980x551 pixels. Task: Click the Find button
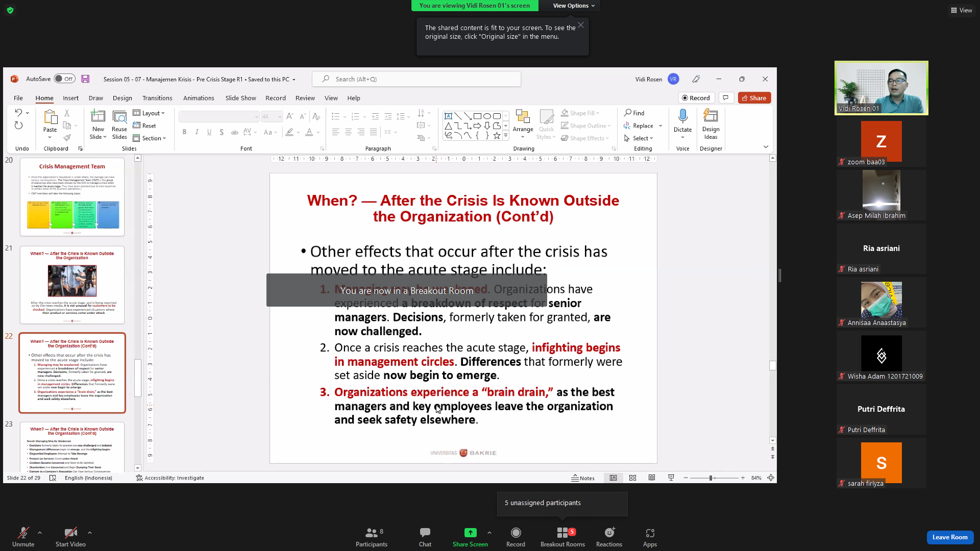(634, 113)
